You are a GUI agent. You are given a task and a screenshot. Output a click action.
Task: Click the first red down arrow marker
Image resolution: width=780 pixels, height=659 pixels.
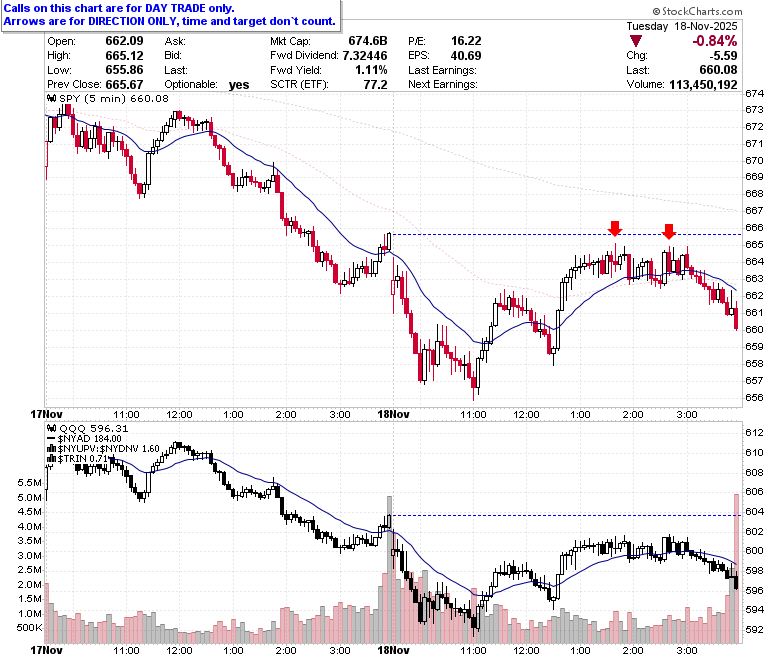tap(615, 229)
